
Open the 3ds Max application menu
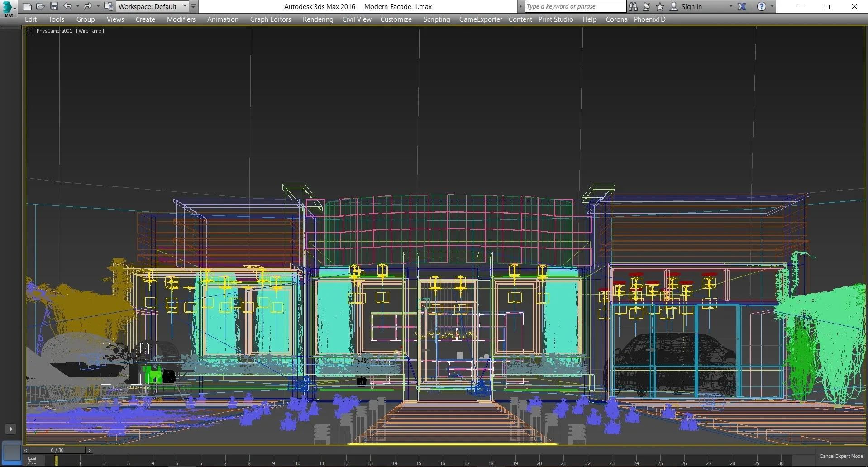pyautogui.click(x=9, y=8)
